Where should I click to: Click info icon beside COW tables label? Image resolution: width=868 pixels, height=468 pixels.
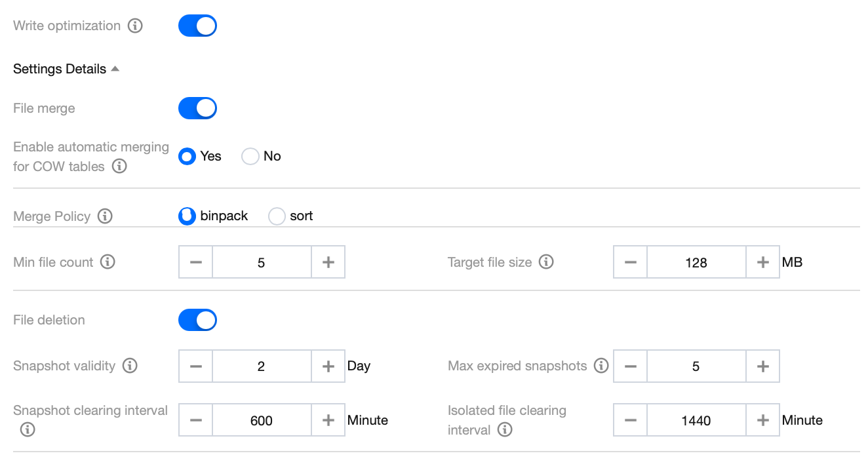click(119, 166)
